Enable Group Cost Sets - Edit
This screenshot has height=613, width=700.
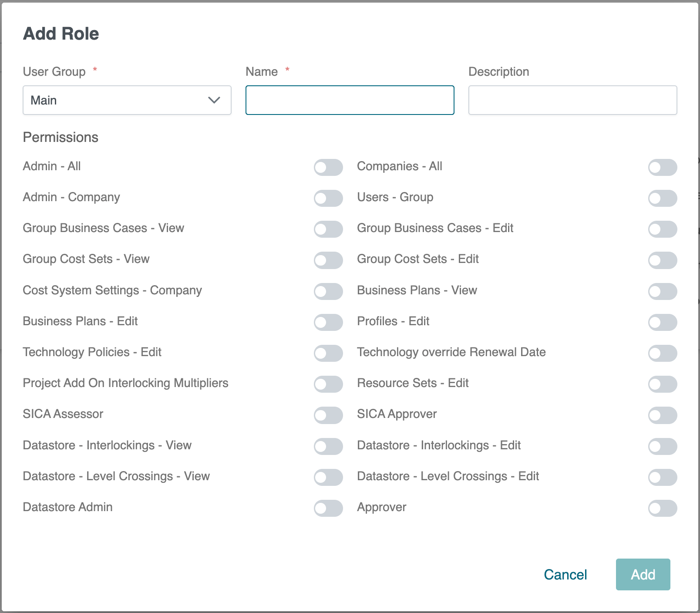[662, 260]
